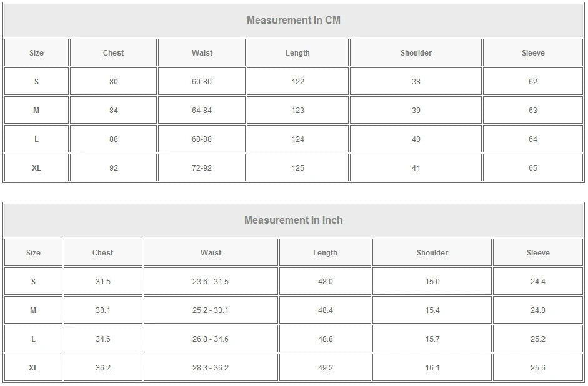Click the Shoulder column header in CM table
This screenshot has height=386, width=588.
point(416,53)
